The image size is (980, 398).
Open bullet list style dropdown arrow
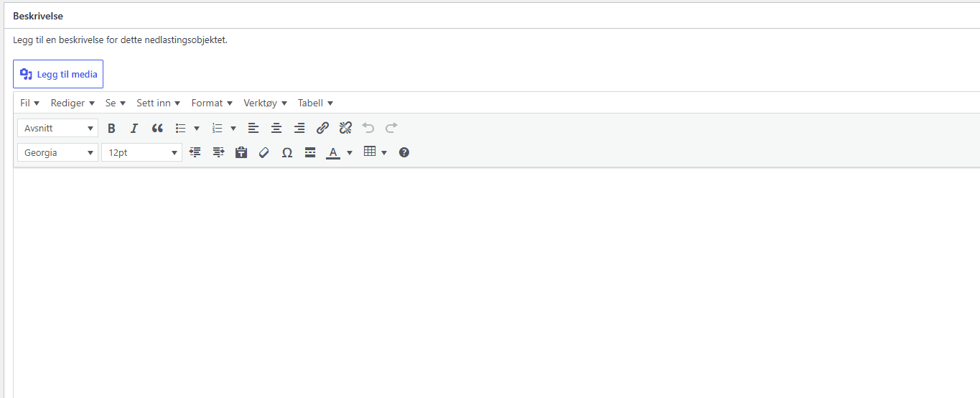[x=197, y=129]
